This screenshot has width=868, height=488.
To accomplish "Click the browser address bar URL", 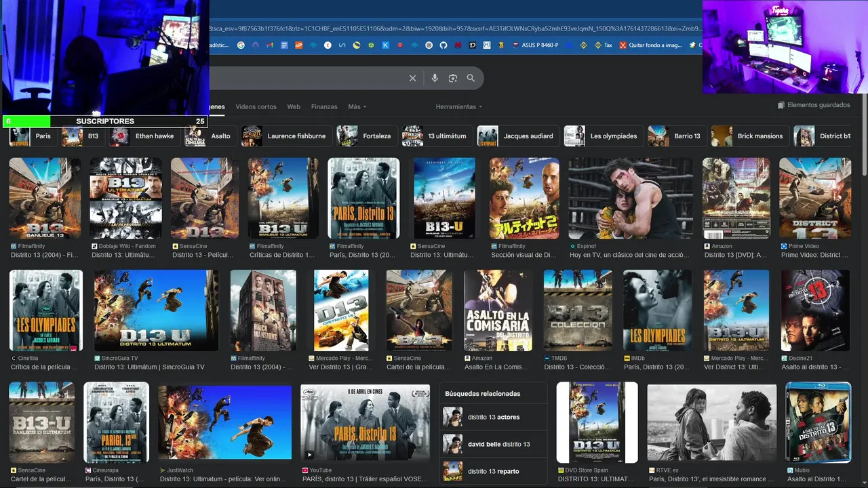I will 454,28.
